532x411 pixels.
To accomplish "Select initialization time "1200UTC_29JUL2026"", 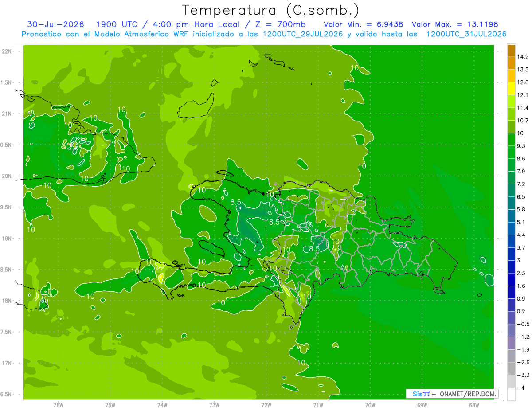I will click(303, 34).
